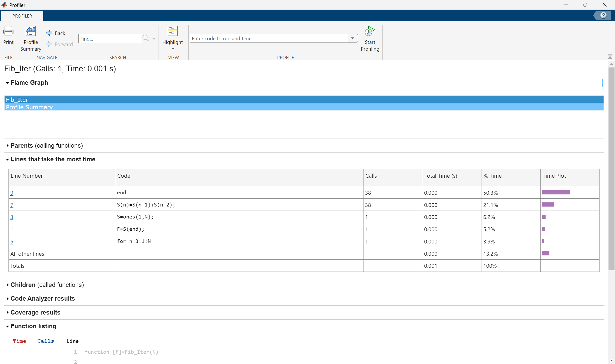Expand the Parents calling functions section
The image size is (615, 364).
click(x=8, y=146)
